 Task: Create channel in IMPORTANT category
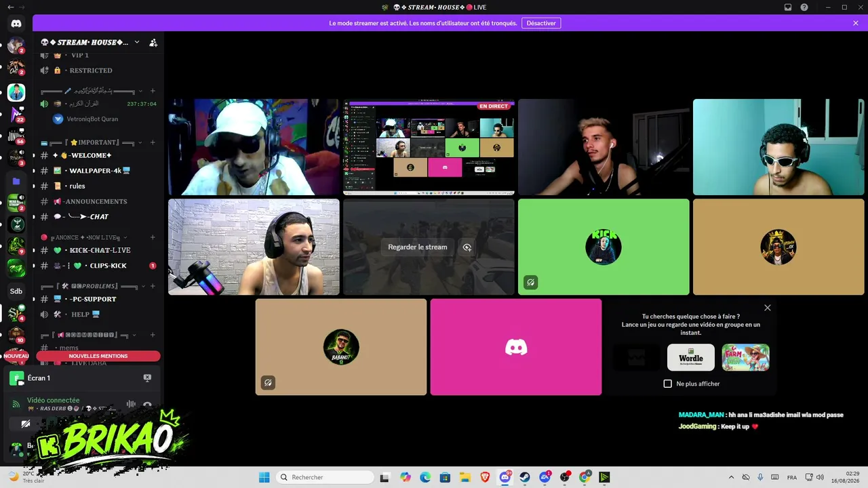coord(153,142)
